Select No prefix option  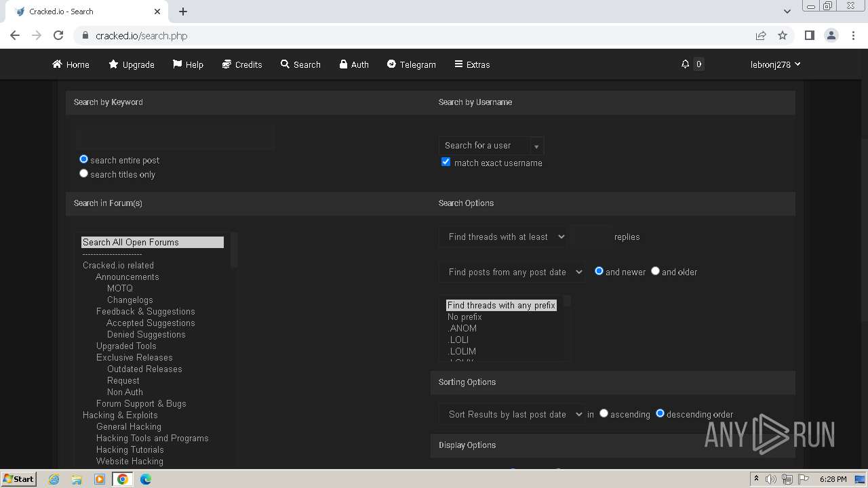coord(465,317)
